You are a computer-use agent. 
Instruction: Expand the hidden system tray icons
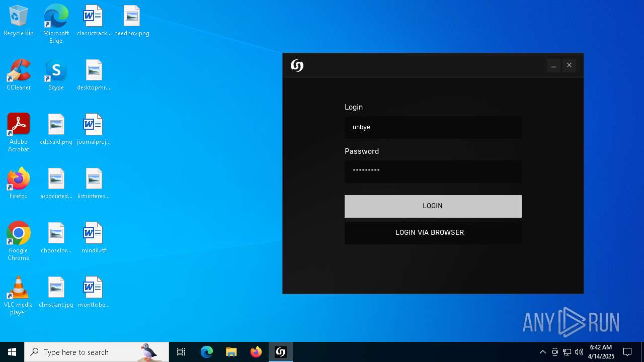coord(542,352)
